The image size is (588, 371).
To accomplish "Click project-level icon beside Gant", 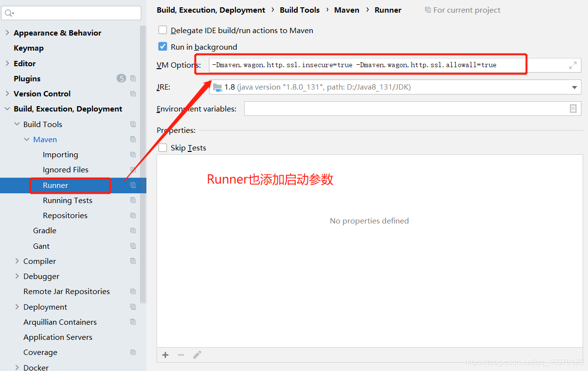I will tap(133, 246).
